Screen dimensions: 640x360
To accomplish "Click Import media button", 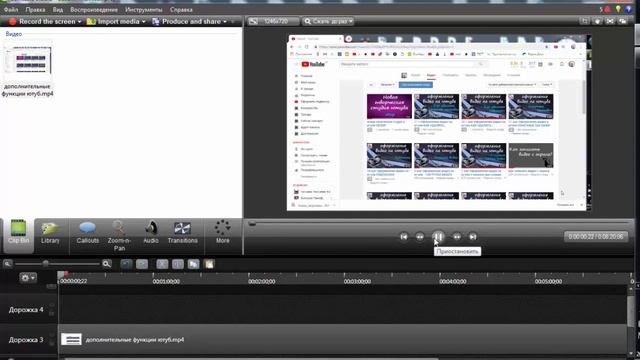I will [x=113, y=21].
